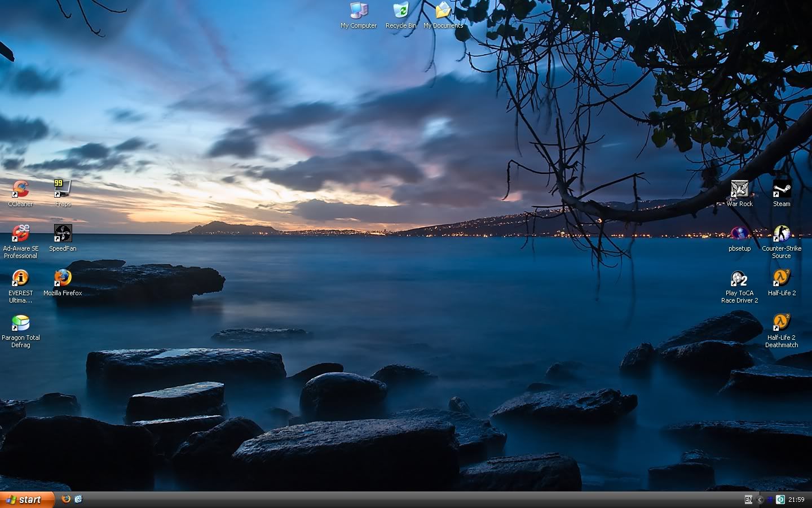The height and width of the screenshot is (508, 812).
Task: Select the Counter-Strike Source icon
Action: [x=782, y=233]
